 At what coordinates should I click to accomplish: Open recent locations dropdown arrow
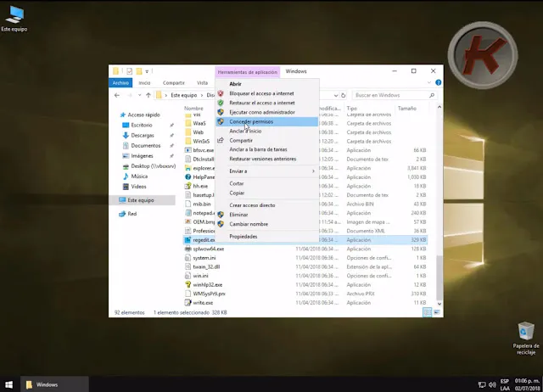point(139,95)
